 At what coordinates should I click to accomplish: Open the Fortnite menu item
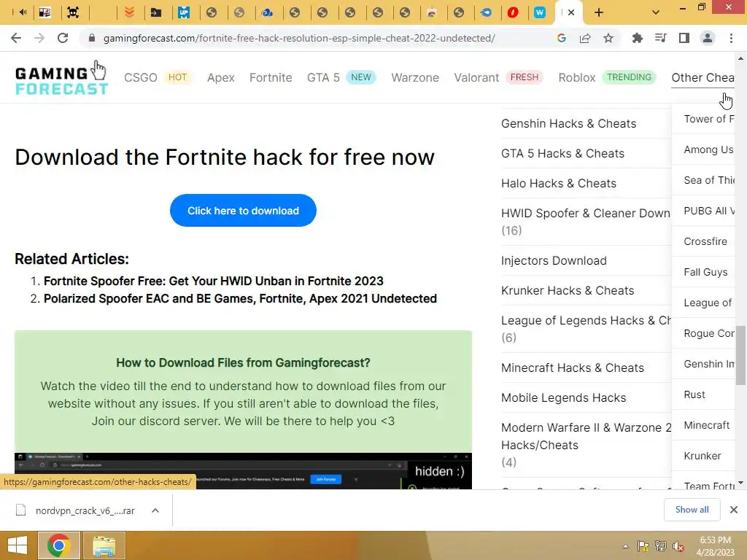tap(271, 77)
